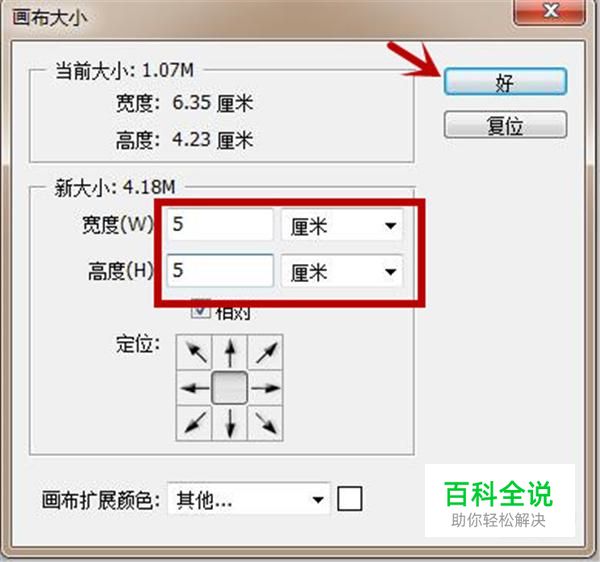Anchor canvas to top-center arrow
The height and width of the screenshot is (562, 600).
(x=230, y=352)
